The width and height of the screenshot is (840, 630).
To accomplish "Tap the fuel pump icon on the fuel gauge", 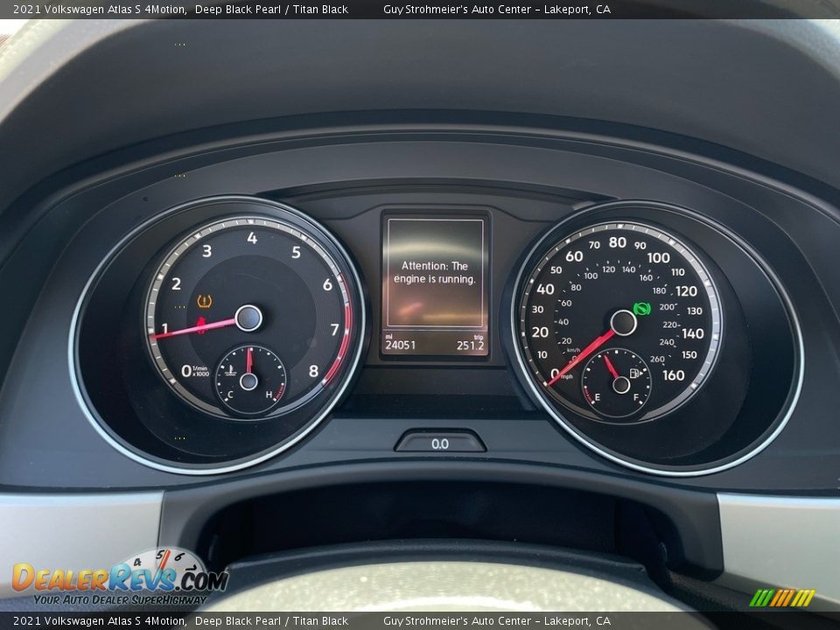I will pos(635,373).
